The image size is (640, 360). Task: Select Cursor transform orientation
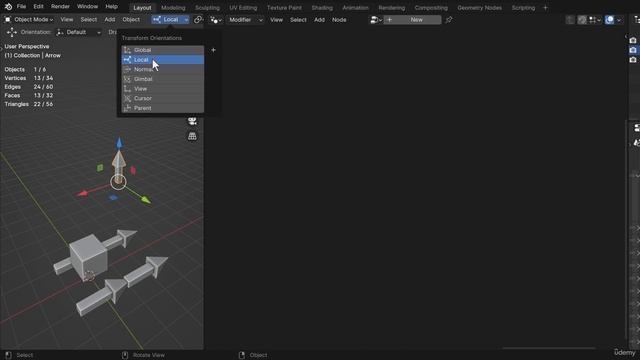[x=163, y=98]
